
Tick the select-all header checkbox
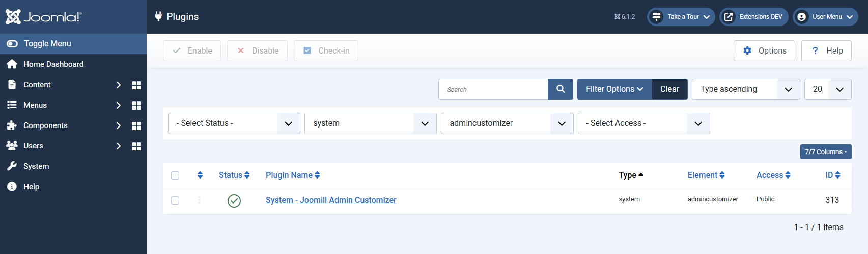pyautogui.click(x=175, y=175)
